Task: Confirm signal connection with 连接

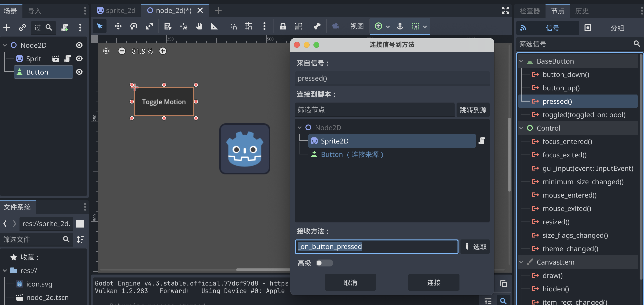Action: click(433, 283)
